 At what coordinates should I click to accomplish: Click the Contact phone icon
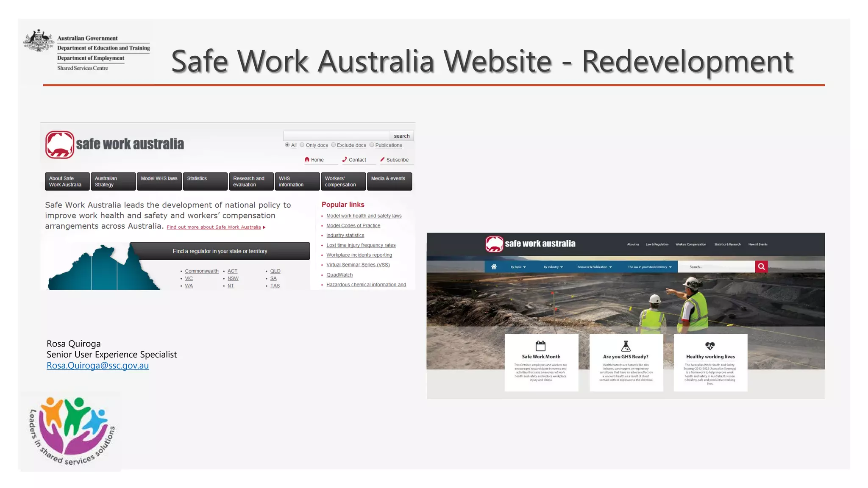345,159
